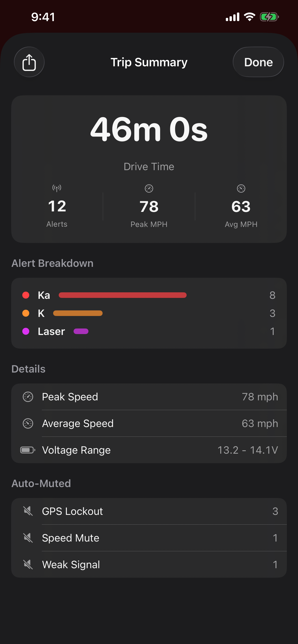The image size is (298, 644).
Task: Select the 46m 0s Drive Time display
Action: tap(149, 130)
